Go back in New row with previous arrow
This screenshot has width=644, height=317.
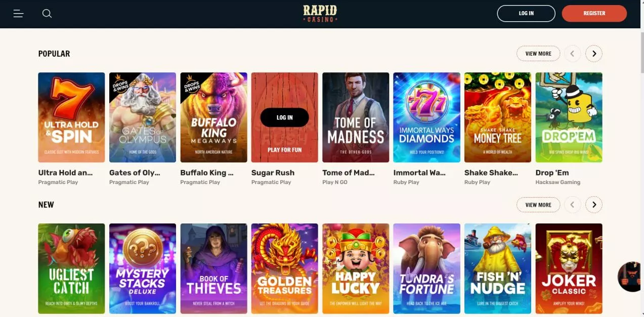(573, 205)
